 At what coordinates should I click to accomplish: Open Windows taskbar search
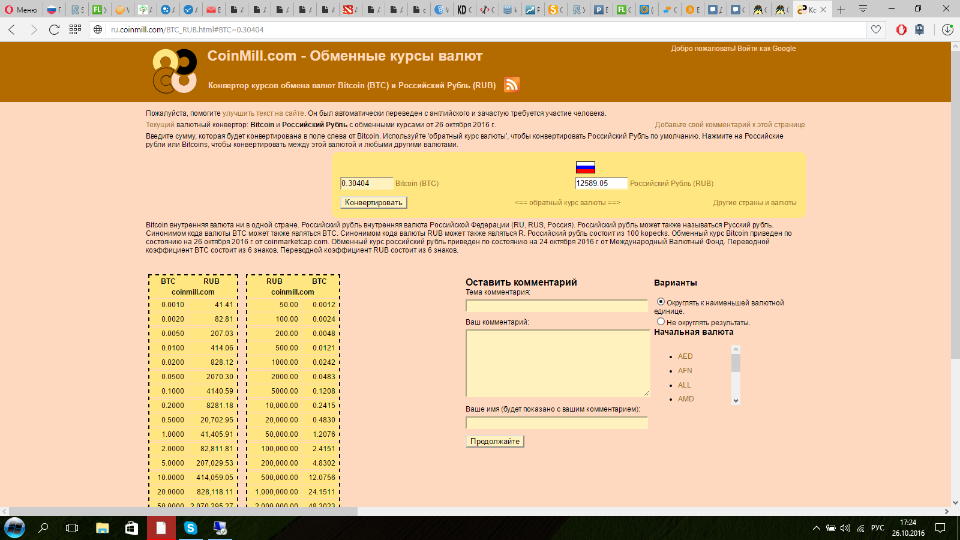pos(43,528)
